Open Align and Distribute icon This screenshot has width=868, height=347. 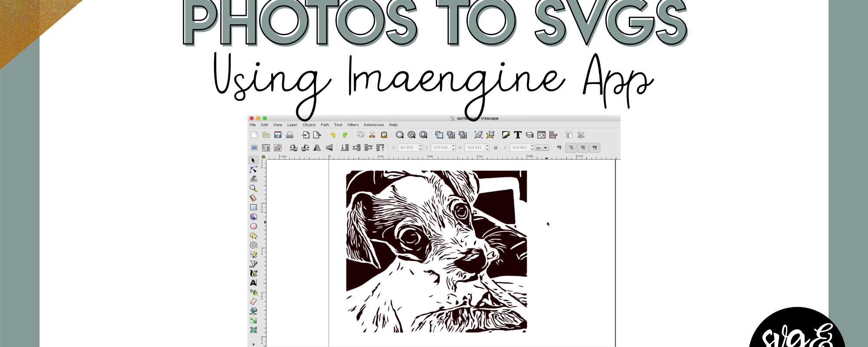(553, 135)
